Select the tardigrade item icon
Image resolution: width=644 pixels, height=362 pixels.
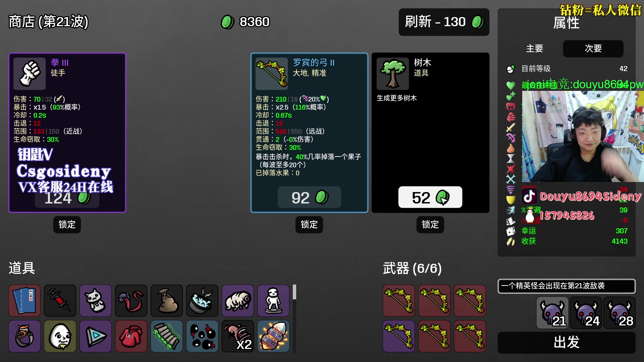coord(238,301)
